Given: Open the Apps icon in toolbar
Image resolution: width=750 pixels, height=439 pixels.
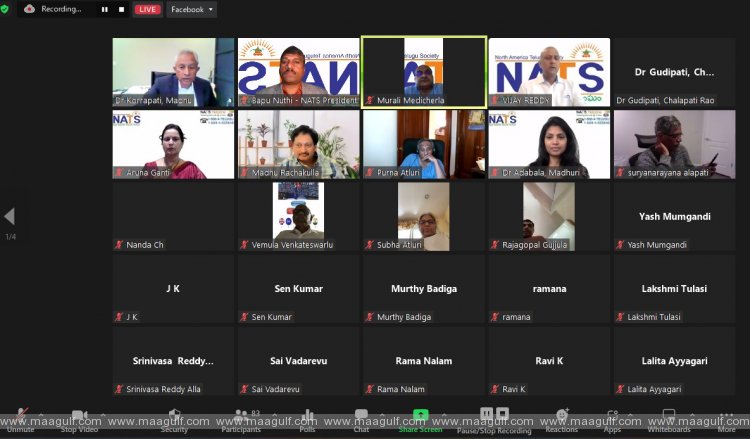Looking at the screenshot, I should click(612, 416).
